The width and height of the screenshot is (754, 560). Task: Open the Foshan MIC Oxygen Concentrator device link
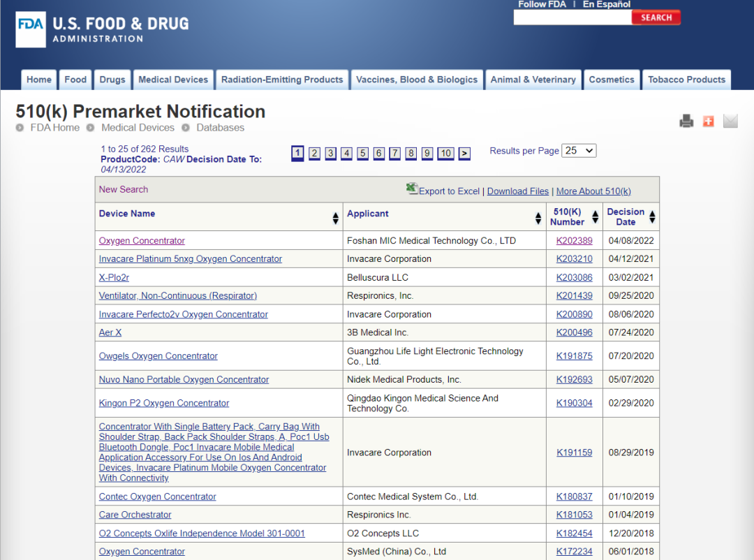[142, 241]
